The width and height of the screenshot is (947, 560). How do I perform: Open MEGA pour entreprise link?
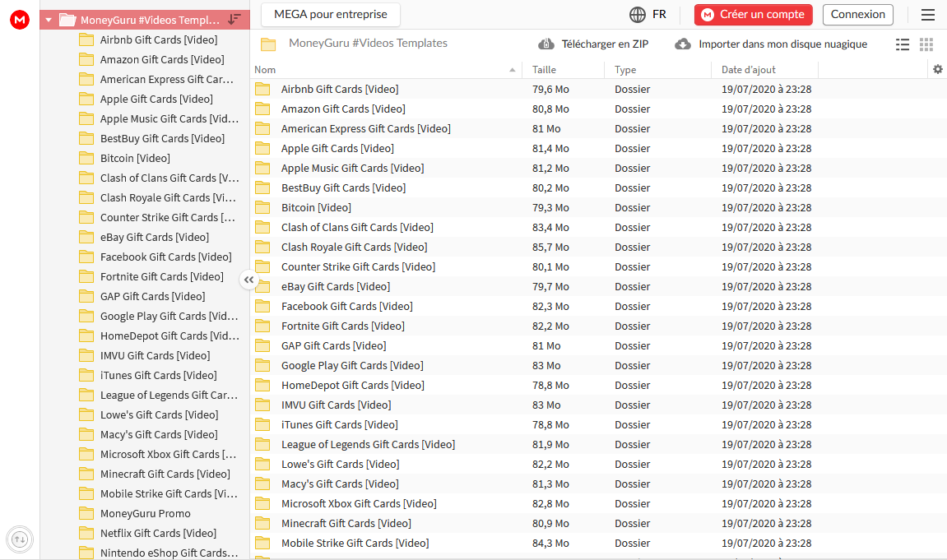click(x=331, y=15)
